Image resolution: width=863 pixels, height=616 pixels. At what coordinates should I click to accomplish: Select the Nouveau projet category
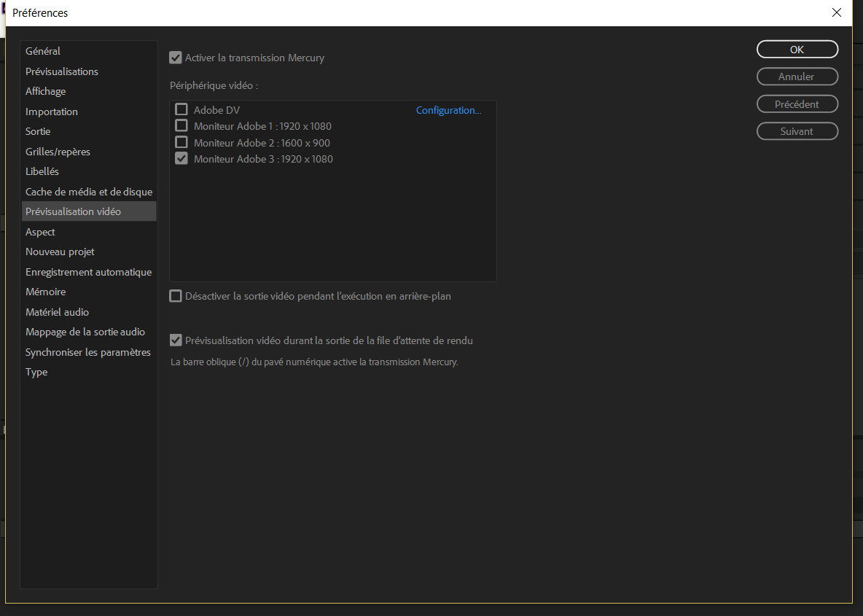(89, 252)
